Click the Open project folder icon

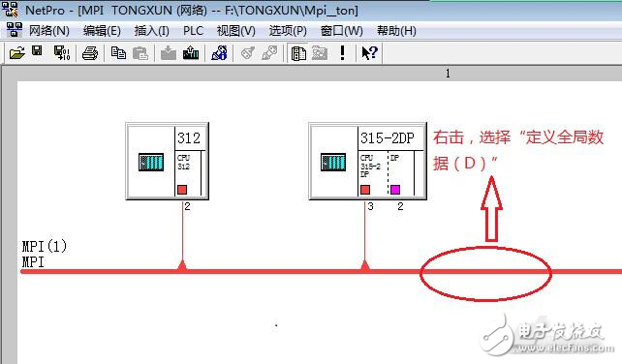click(17, 52)
